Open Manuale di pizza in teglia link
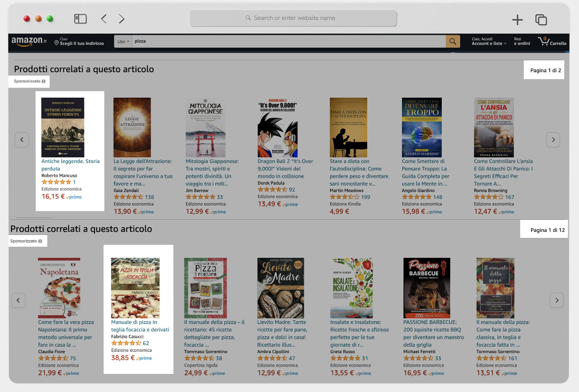579x392 pixels. point(140,326)
